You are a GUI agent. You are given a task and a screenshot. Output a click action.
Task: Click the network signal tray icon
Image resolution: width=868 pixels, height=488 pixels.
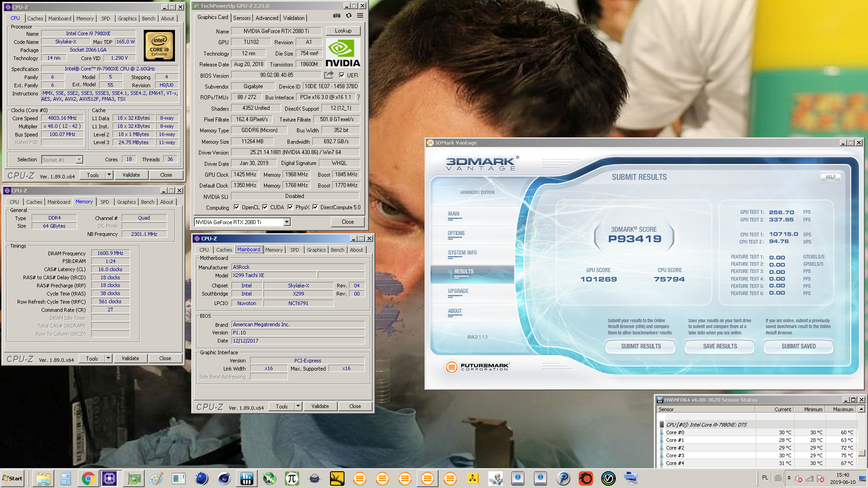[810, 479]
